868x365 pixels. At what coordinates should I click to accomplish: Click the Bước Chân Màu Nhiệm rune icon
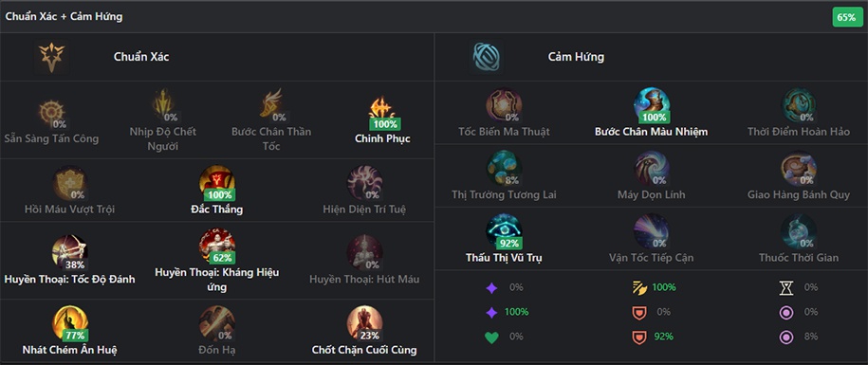pos(651,105)
